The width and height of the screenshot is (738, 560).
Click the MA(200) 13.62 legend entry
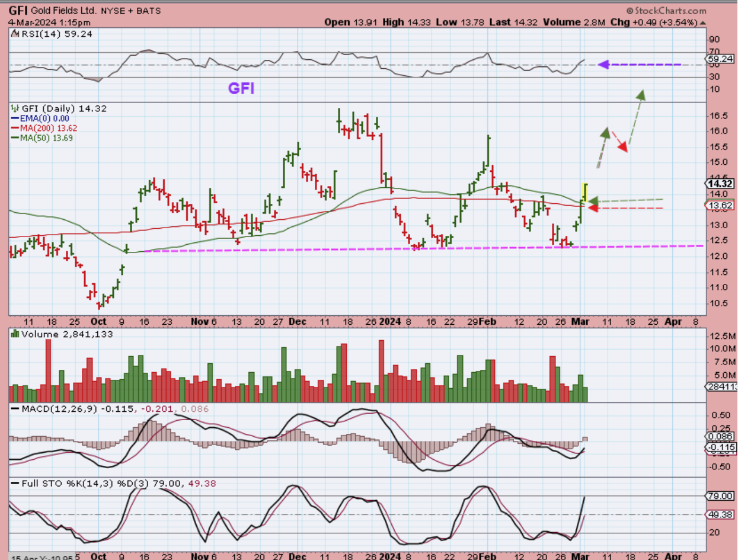(x=44, y=128)
